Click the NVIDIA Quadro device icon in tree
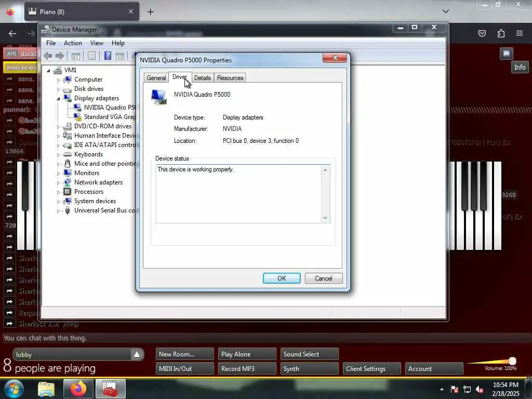The image size is (532, 399). [78, 108]
